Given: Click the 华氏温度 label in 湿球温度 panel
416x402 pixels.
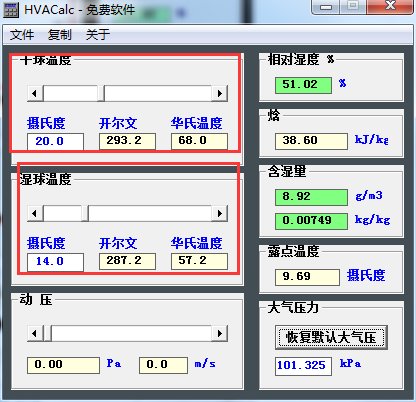Looking at the screenshot, I should 197,243.
